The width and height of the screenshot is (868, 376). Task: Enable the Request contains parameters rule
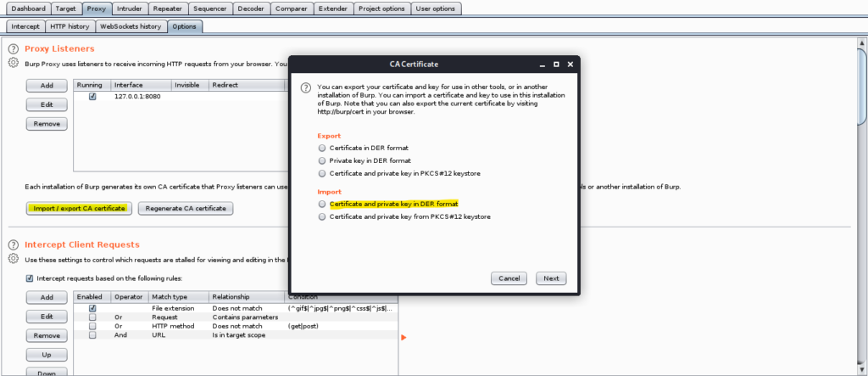pyautogui.click(x=92, y=317)
